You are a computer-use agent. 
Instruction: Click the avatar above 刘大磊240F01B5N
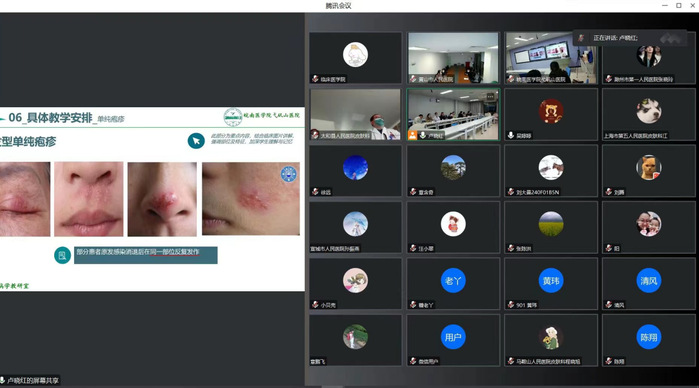(x=551, y=168)
